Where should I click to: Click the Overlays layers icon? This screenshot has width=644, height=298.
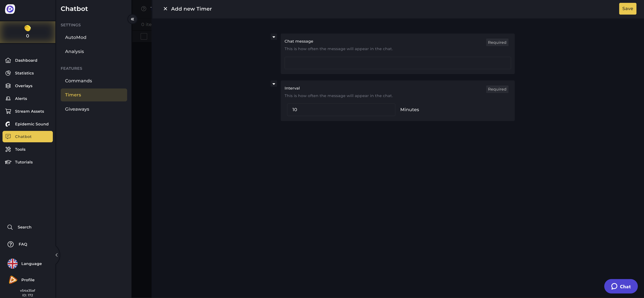pyautogui.click(x=8, y=86)
